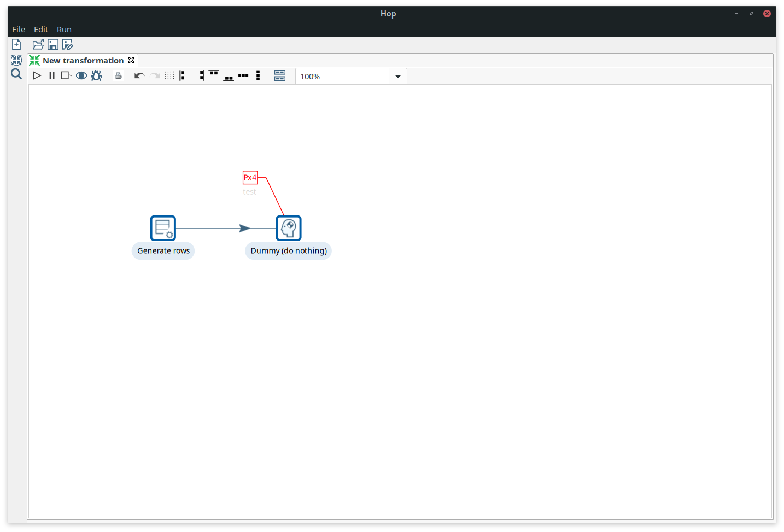Run the transformation with the play button
Viewport: 784px width, 532px height.
click(37, 76)
